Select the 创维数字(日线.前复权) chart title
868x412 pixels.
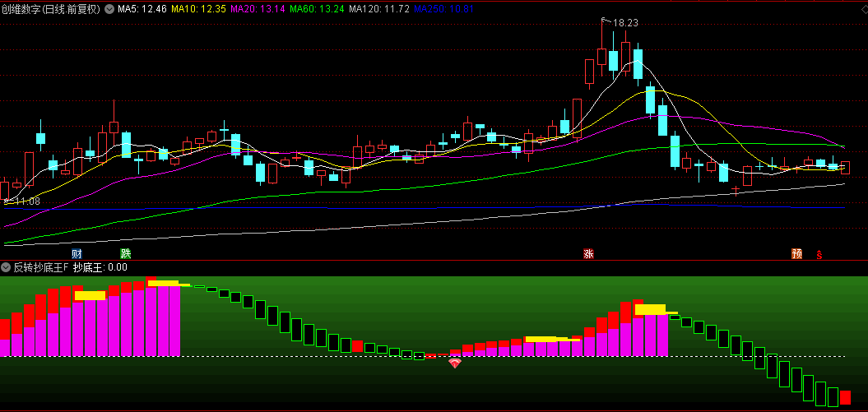pyautogui.click(x=51, y=9)
